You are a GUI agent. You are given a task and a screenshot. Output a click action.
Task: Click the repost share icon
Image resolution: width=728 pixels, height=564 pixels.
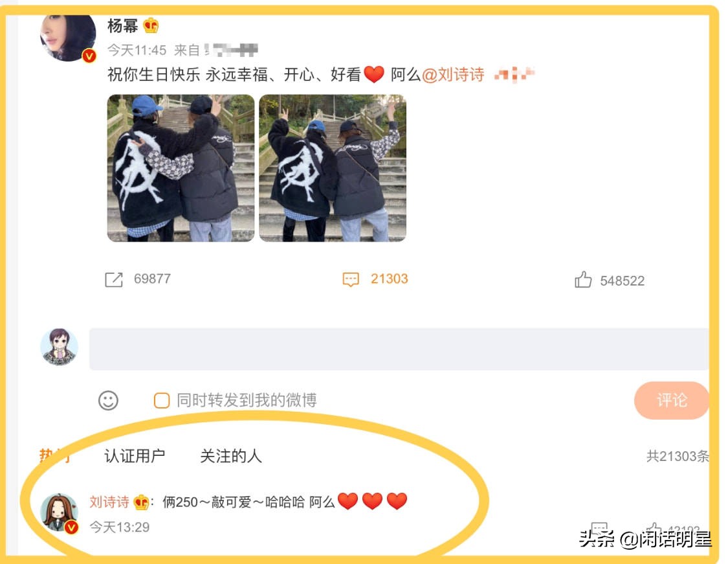click(114, 280)
